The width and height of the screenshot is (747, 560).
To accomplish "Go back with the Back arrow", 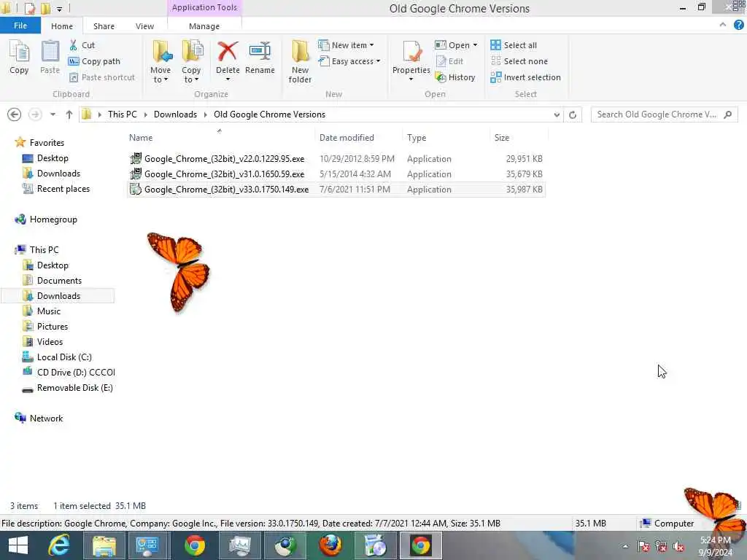I will pos(15,114).
